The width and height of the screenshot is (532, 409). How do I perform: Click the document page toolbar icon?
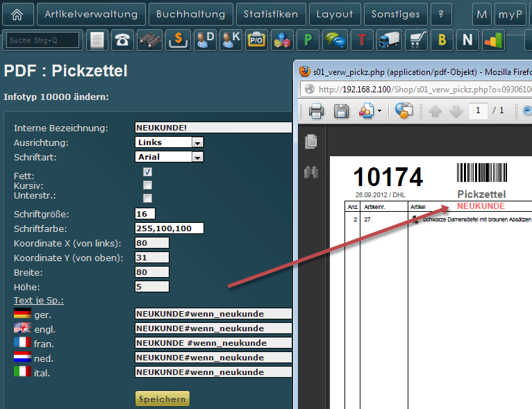(x=97, y=40)
